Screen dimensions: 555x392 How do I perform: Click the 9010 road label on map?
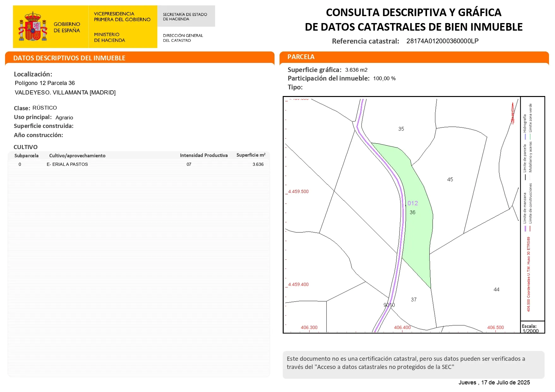pos(389,305)
